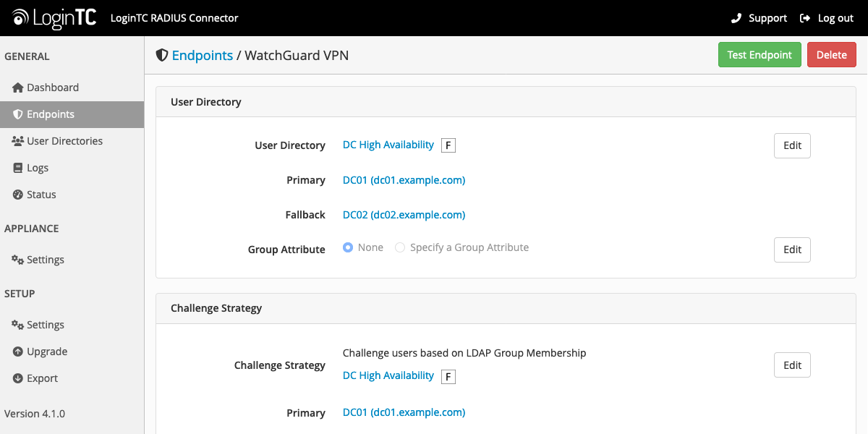Viewport: 868px width, 434px height.
Task: Select Specify a Group Attribute option
Action: tap(400, 247)
